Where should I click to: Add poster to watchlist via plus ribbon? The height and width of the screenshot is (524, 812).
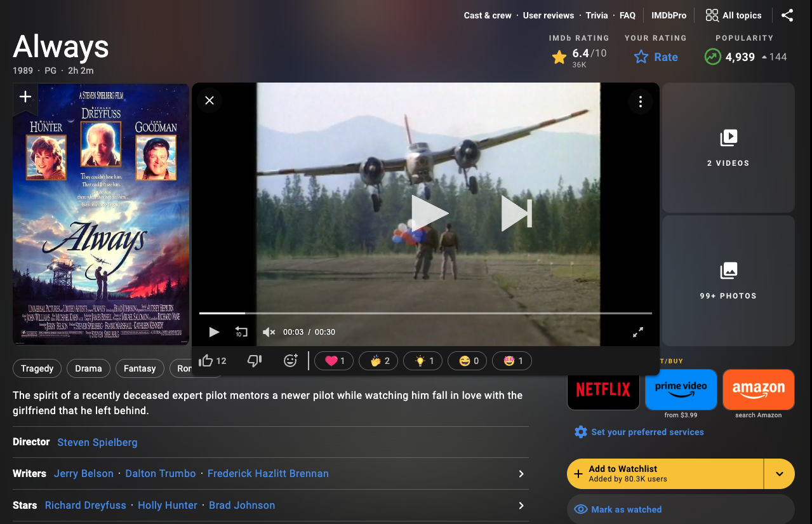pyautogui.click(x=25, y=97)
